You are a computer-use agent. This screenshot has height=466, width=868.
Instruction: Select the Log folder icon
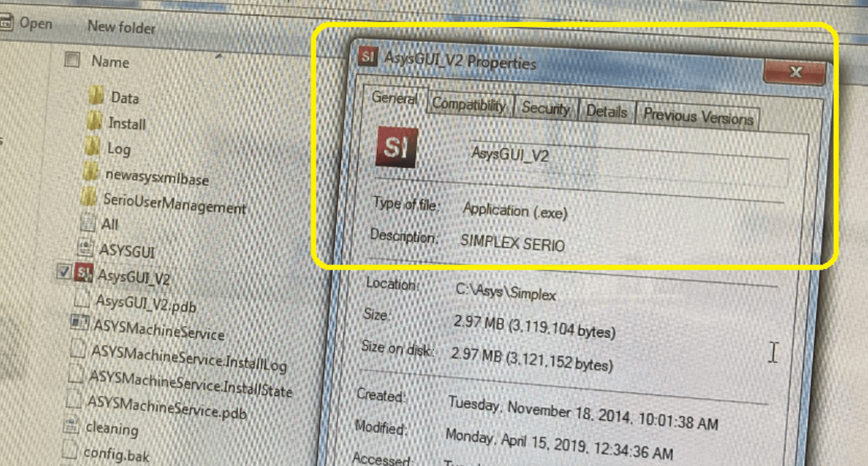point(92,146)
